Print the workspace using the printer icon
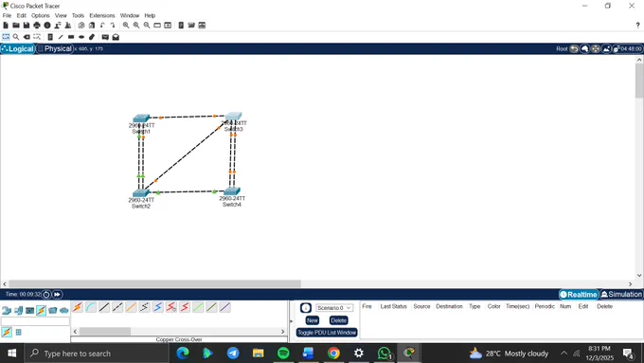This screenshot has height=363, width=644. (x=37, y=26)
